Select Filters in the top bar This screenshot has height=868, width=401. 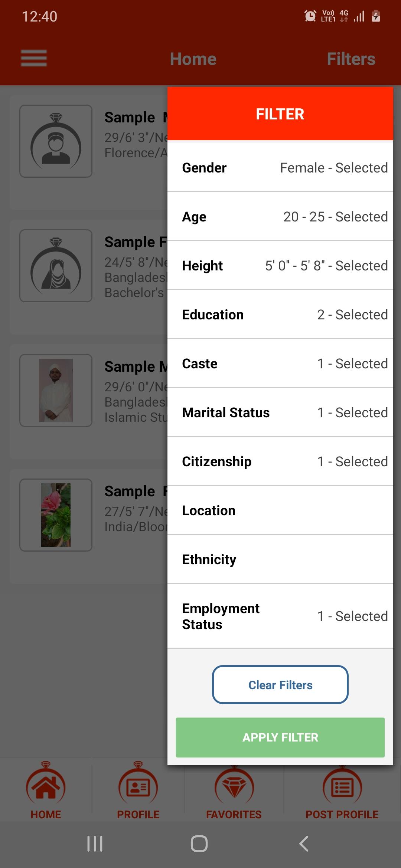point(351,59)
